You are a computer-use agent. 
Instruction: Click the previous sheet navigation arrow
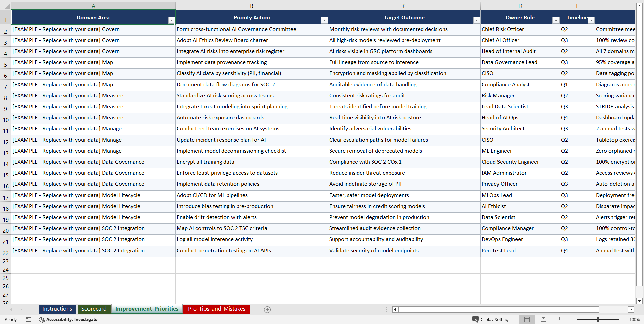click(11, 309)
